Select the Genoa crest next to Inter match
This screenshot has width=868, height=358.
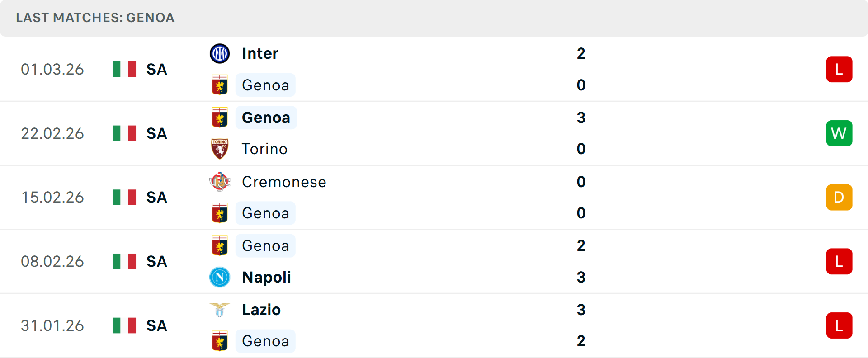point(220,85)
